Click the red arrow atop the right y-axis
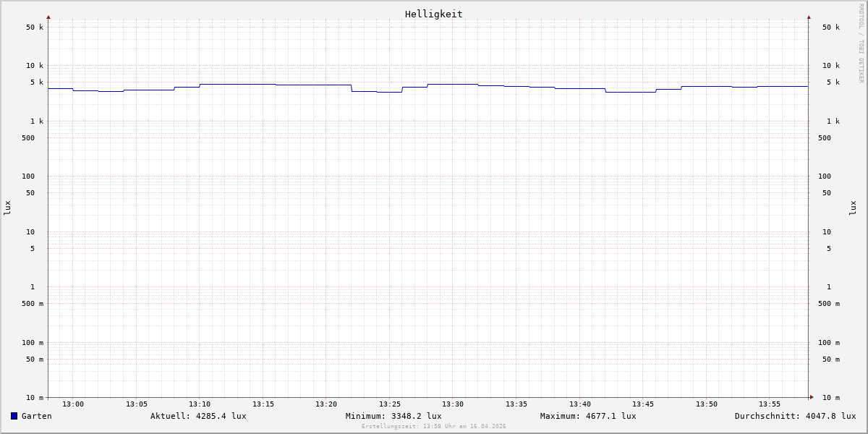This screenshot has width=868, height=434. 809,17
